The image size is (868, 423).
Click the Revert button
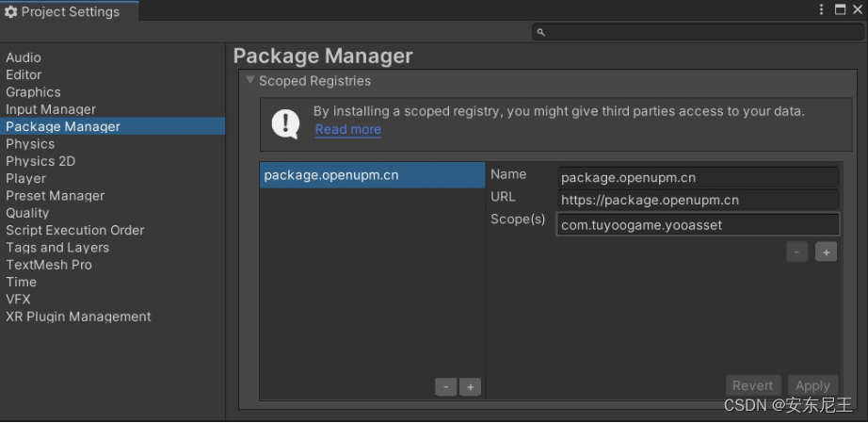tap(753, 385)
